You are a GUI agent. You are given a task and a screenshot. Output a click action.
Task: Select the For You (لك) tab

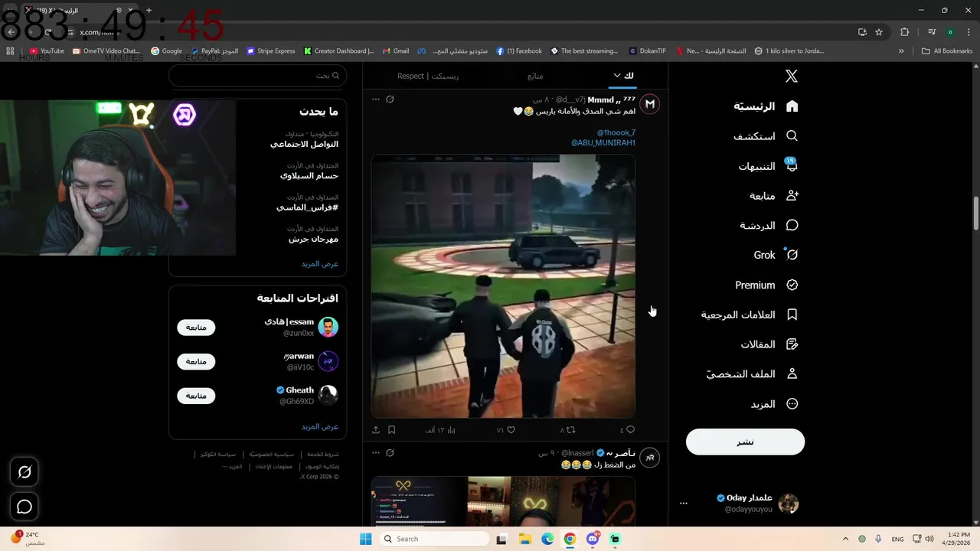(629, 76)
